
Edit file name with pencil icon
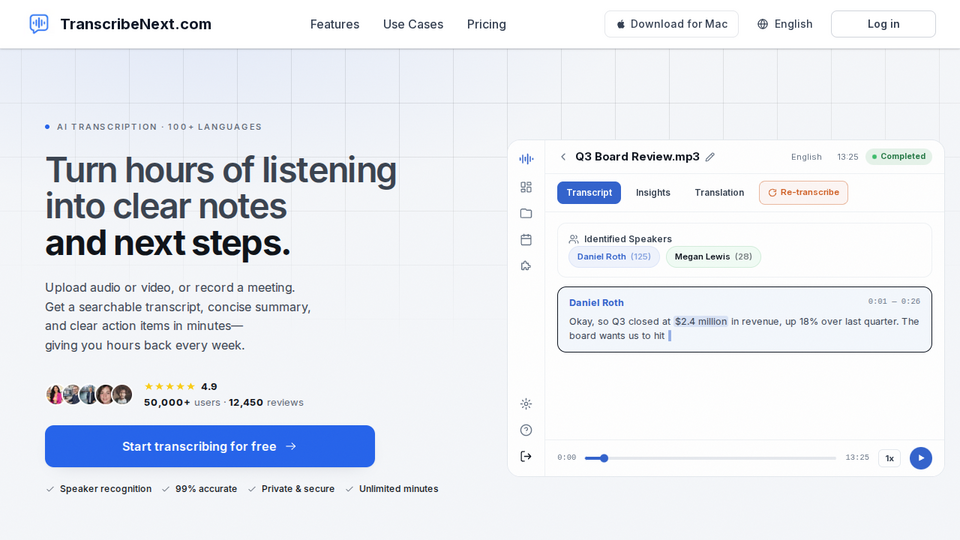pos(710,157)
